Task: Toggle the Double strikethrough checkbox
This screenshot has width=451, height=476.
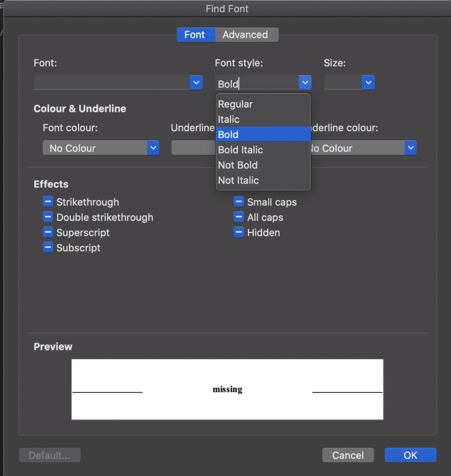Action: coord(48,217)
